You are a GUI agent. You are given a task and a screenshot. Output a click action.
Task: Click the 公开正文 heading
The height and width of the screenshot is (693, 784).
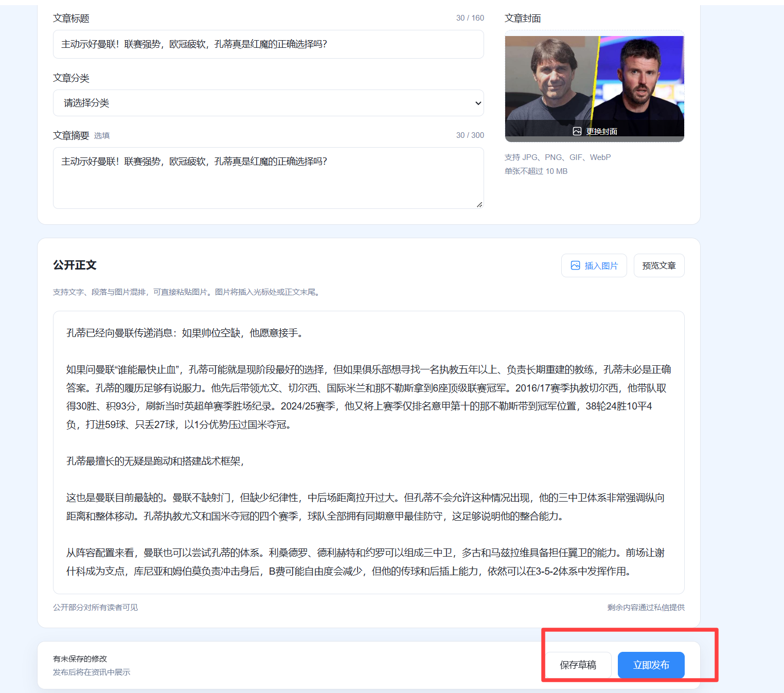75,265
